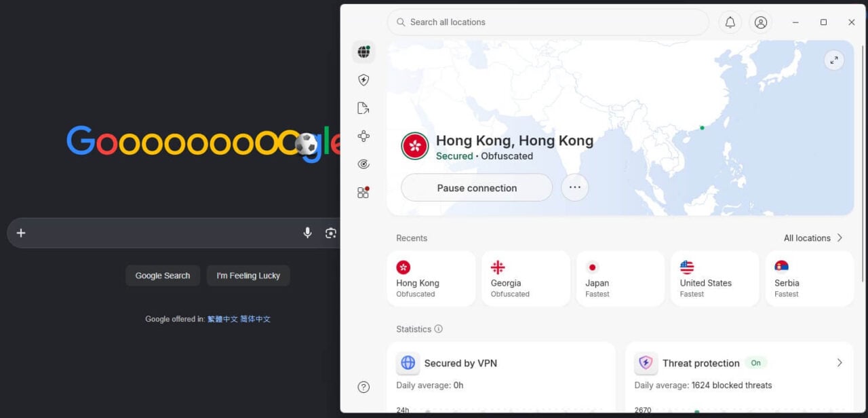Open the user account profile icon

click(761, 22)
